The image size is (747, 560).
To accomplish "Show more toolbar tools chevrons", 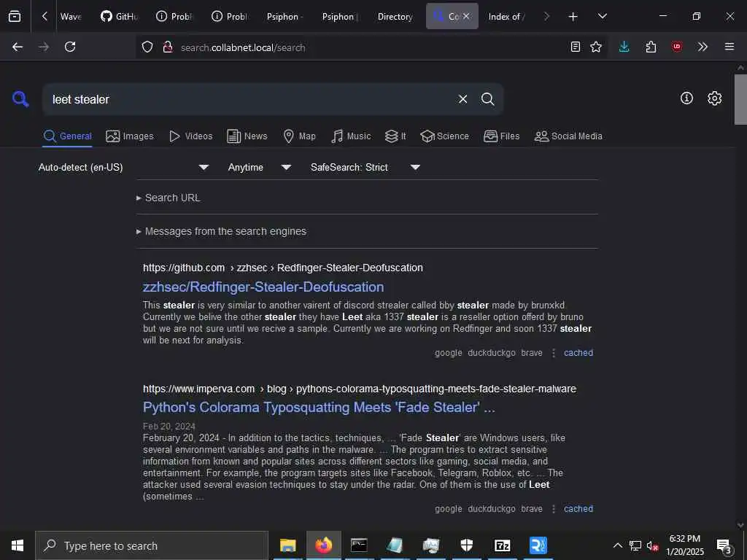I will coord(703,47).
